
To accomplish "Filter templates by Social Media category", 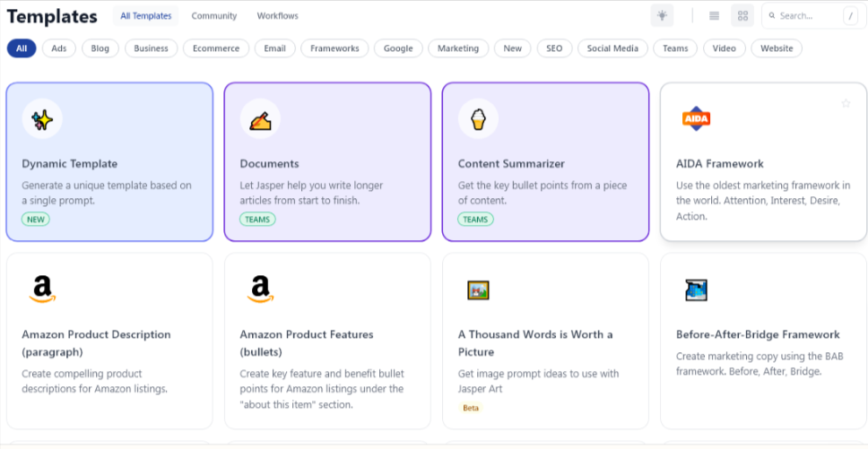I will 612,48.
